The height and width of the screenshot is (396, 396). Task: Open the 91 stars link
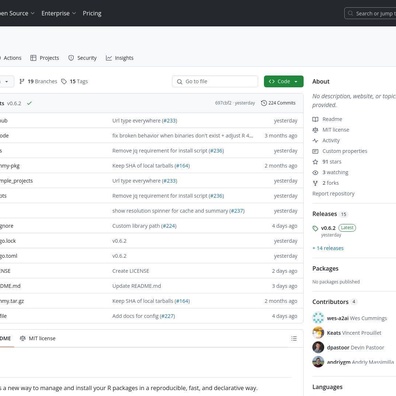332,162
